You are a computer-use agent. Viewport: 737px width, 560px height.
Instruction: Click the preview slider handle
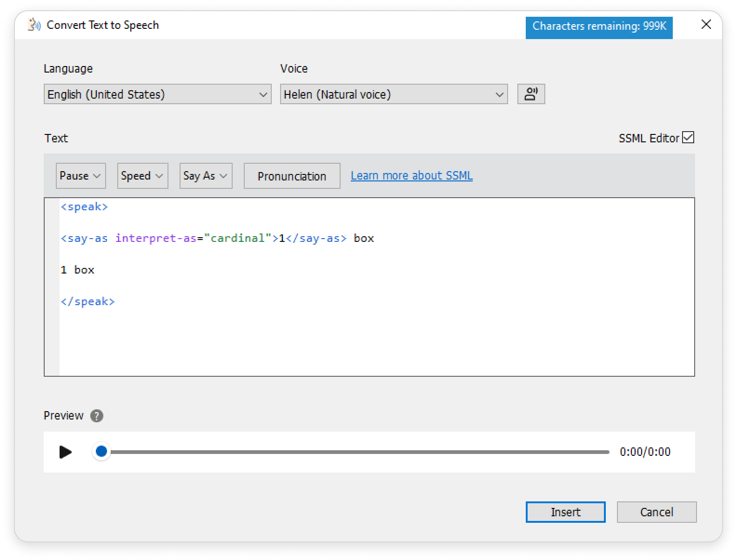(x=101, y=451)
